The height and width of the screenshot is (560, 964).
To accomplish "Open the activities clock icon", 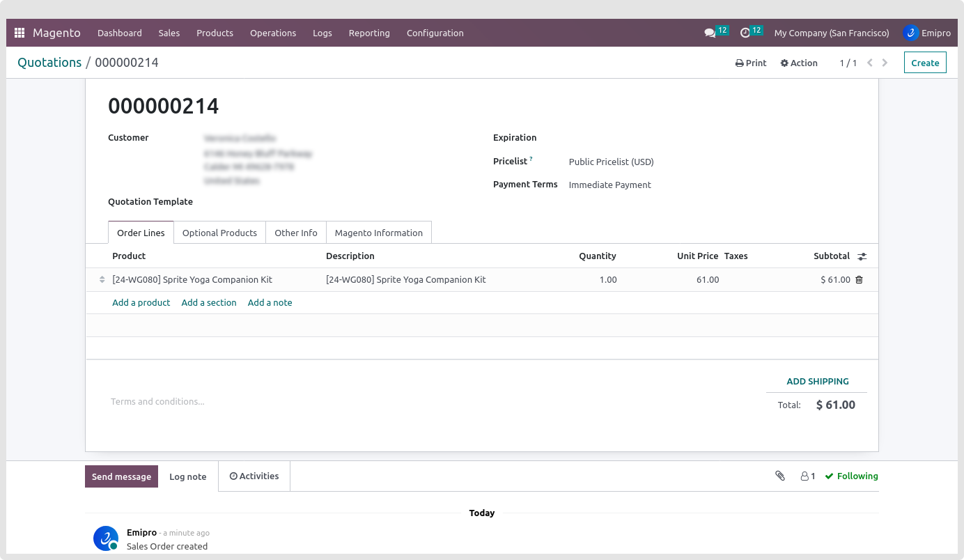I will click(745, 33).
